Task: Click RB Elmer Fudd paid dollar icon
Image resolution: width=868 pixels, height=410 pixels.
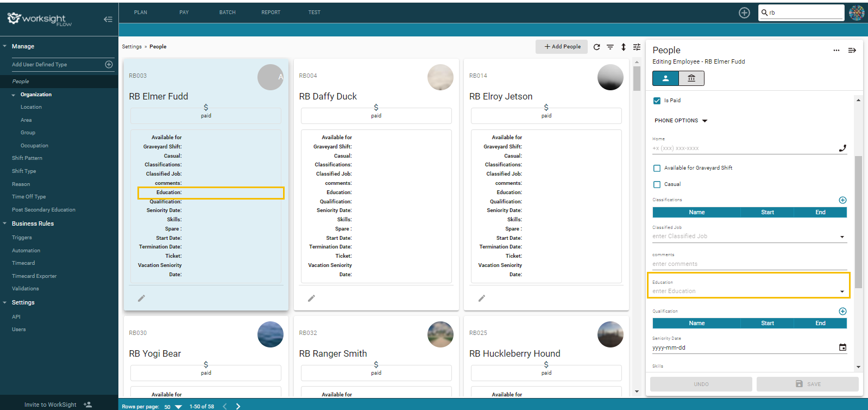Action: pos(206,108)
